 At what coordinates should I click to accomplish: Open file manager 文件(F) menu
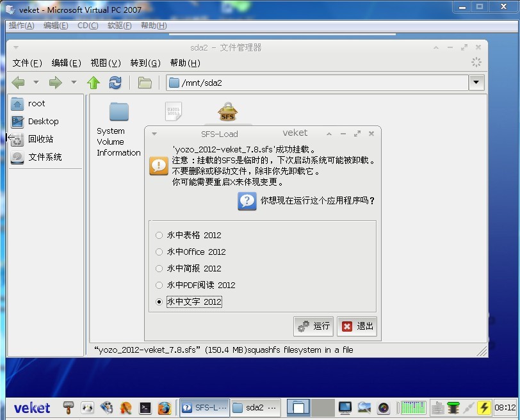27,63
